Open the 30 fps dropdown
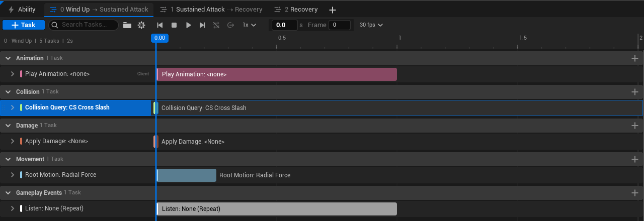Viewport: 644px width, 221px height. (371, 25)
